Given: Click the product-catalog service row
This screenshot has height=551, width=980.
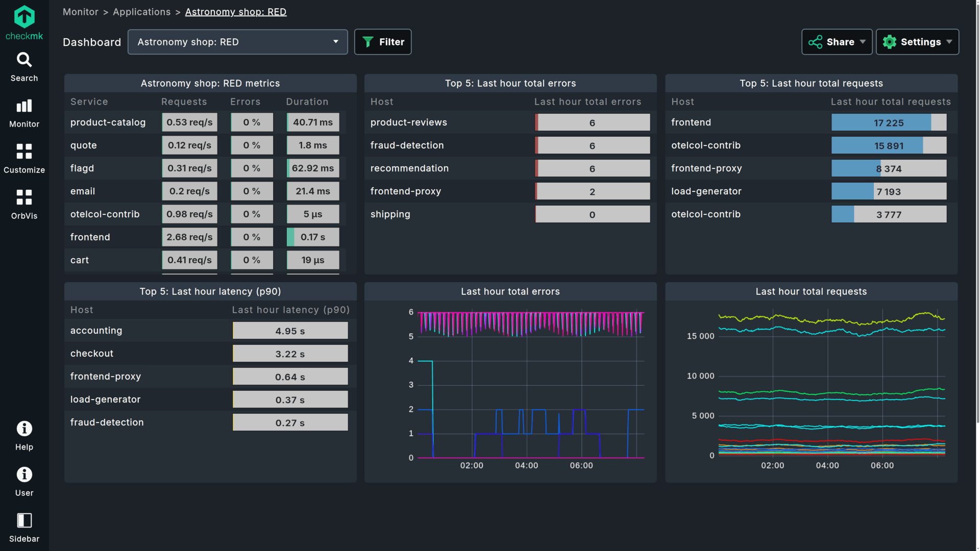Looking at the screenshot, I should click(108, 122).
